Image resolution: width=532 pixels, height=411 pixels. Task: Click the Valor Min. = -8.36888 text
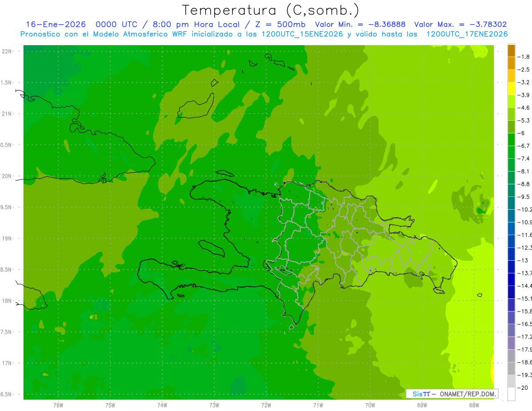pos(360,24)
